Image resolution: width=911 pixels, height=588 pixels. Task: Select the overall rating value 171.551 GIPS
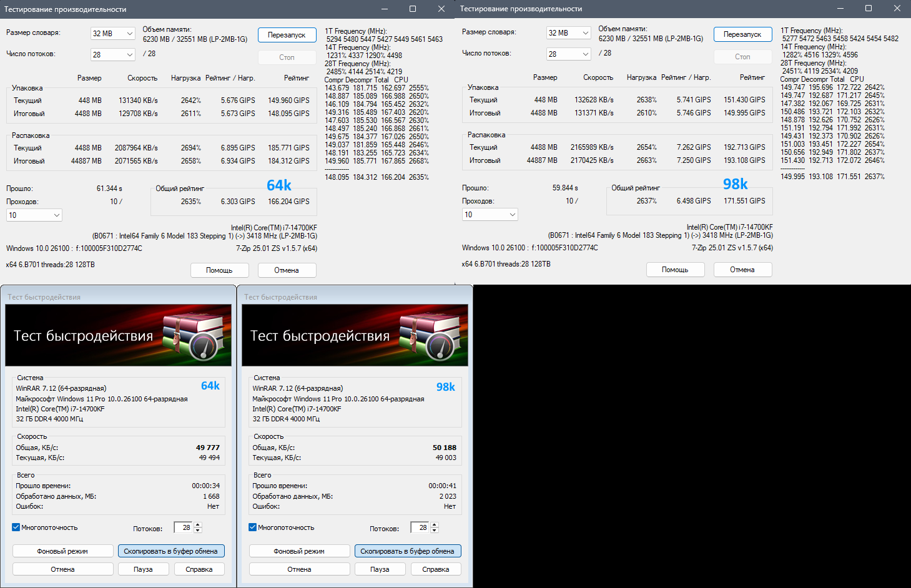coord(744,201)
